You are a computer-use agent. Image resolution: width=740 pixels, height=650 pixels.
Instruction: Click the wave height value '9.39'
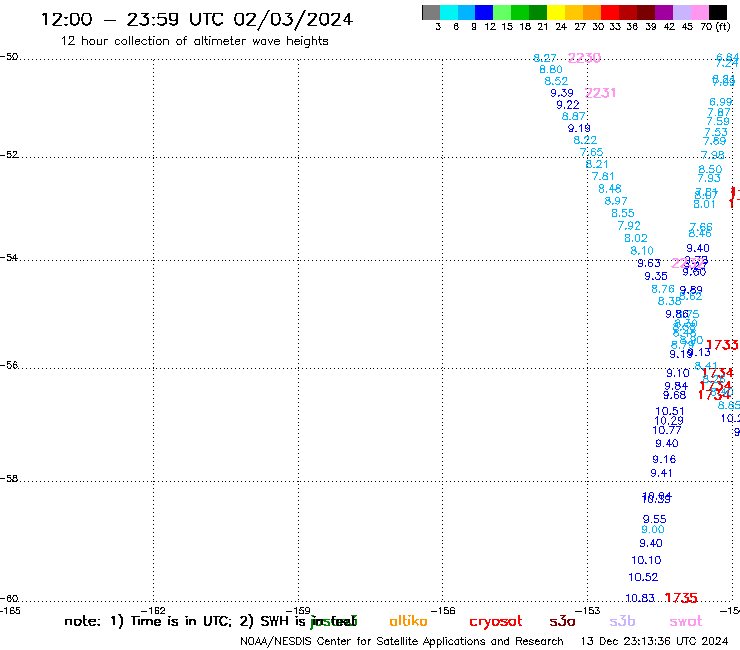point(562,93)
